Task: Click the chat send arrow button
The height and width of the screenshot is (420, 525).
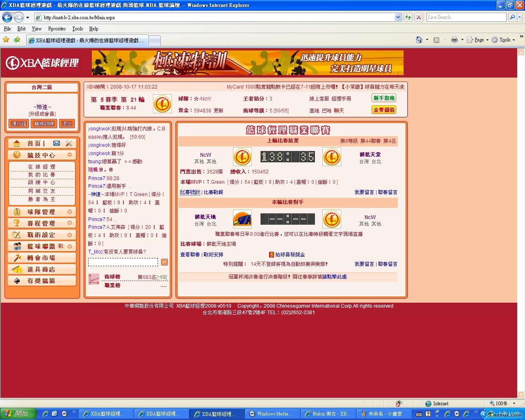Action: (x=164, y=262)
